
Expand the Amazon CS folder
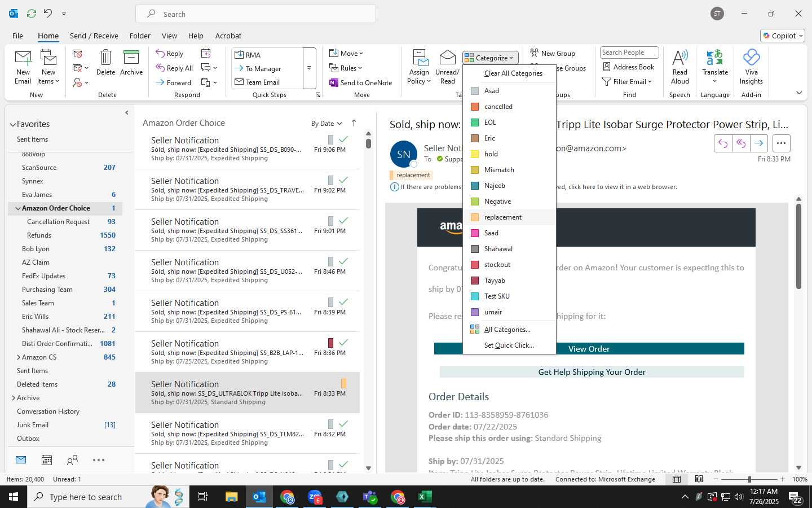pyautogui.click(x=19, y=357)
